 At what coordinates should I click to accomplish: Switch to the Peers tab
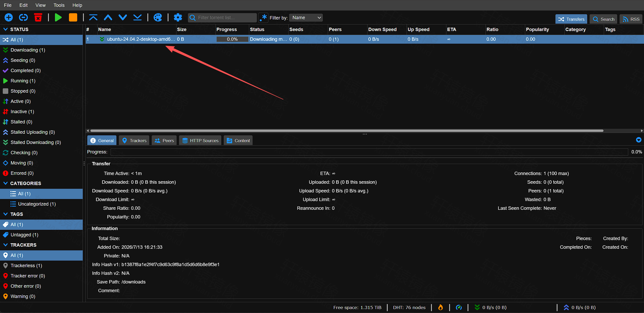coord(164,141)
